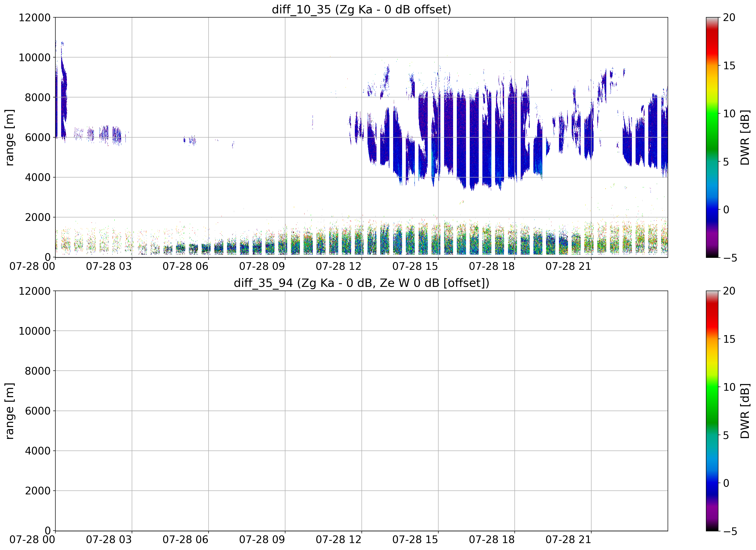Image resolution: width=756 pixels, height=550 pixels.
Task: Click the '5' tick on the top colorbar
Action: (x=726, y=161)
